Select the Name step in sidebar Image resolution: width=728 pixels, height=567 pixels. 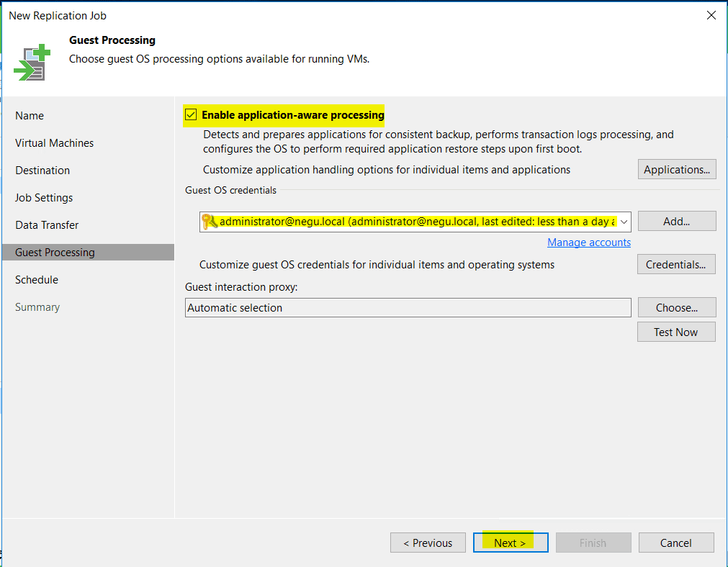click(30, 115)
